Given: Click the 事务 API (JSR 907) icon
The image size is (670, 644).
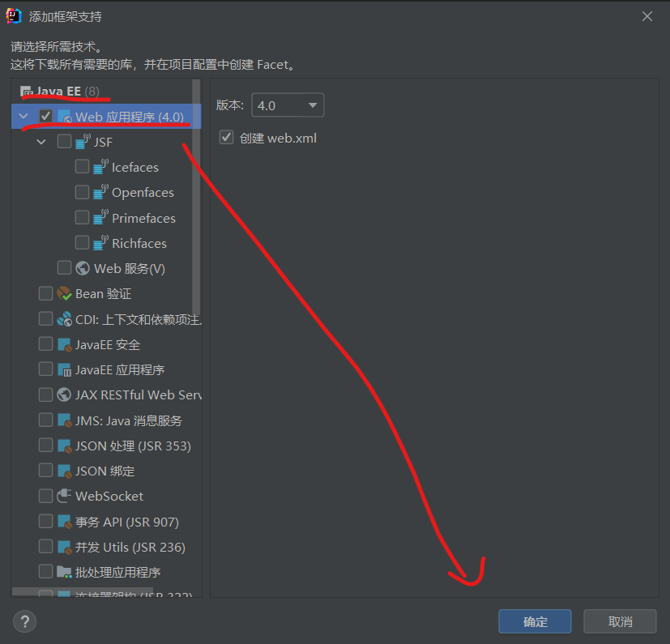Looking at the screenshot, I should pos(64,522).
